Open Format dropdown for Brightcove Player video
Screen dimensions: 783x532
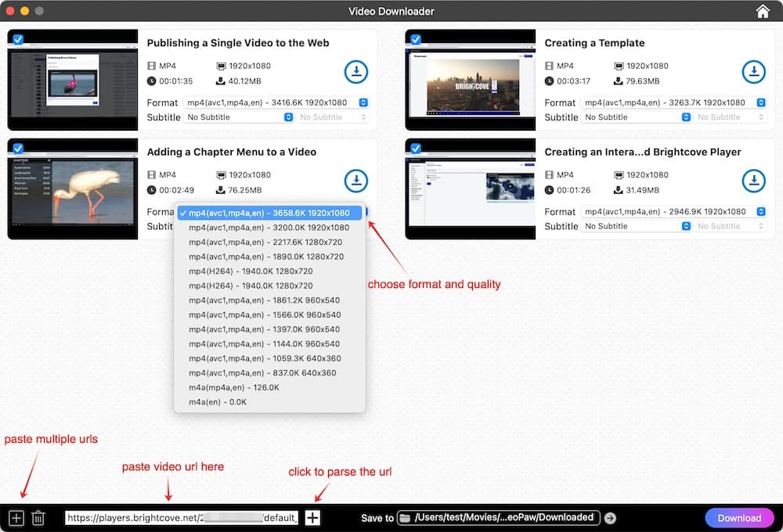tap(674, 211)
